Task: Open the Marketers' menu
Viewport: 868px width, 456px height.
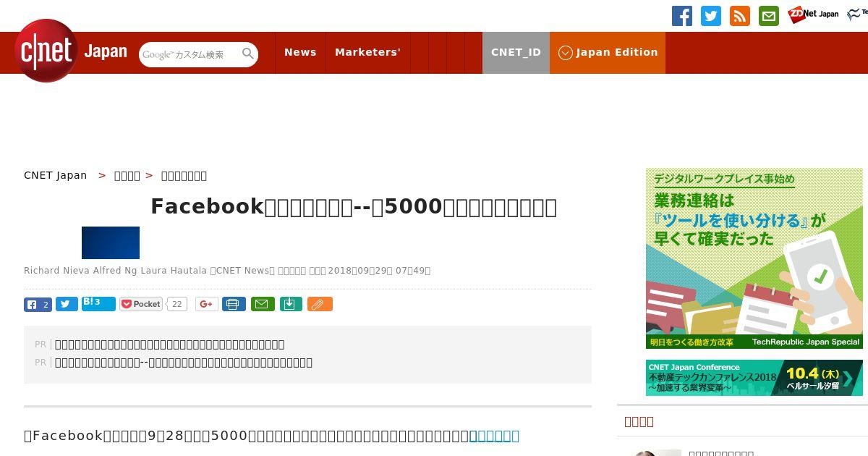Action: 367,52
